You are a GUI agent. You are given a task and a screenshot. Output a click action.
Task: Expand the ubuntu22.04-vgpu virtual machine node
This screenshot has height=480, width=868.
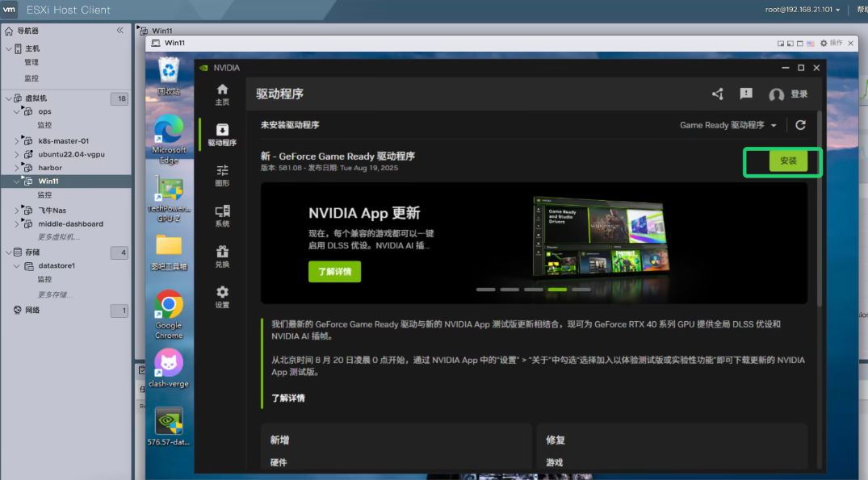[x=17, y=154]
